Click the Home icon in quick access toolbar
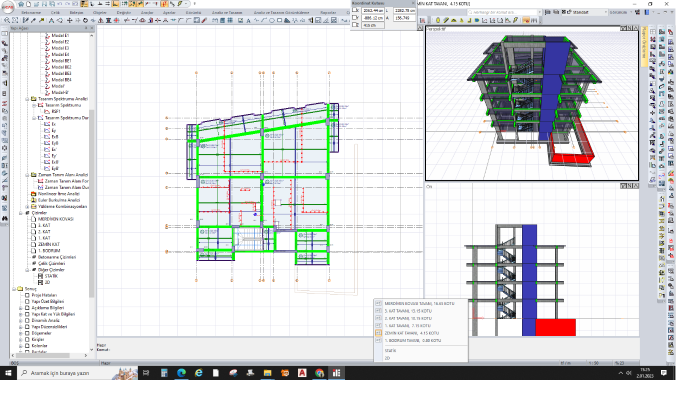This screenshot has height=394, width=700. [x=21, y=4]
